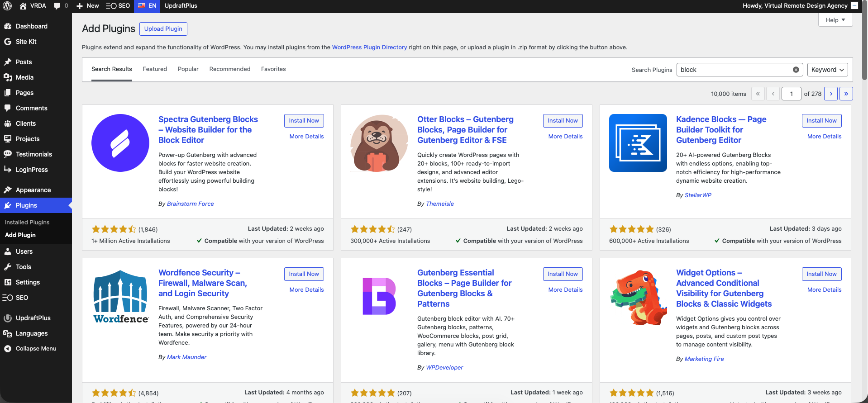Open More Details for Kadence Blocks
The image size is (868, 403).
pos(825,137)
